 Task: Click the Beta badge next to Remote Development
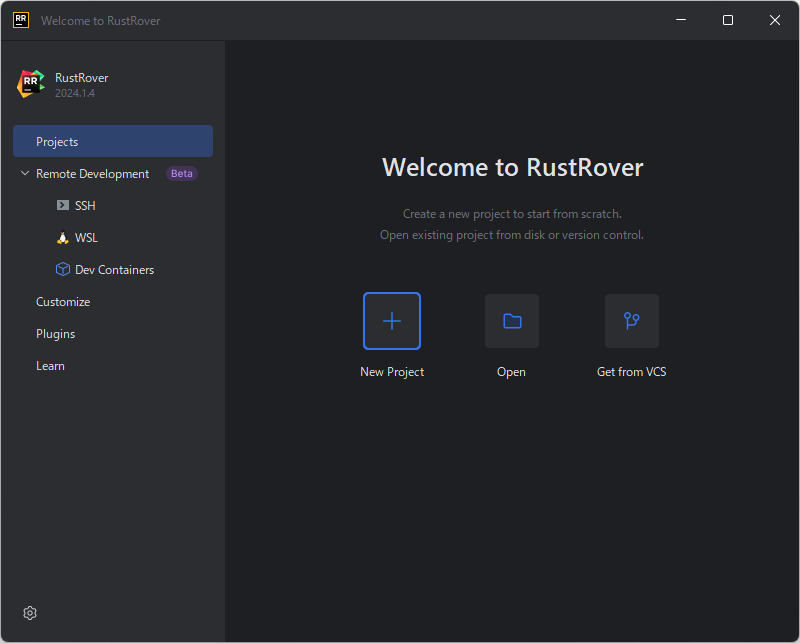[181, 173]
